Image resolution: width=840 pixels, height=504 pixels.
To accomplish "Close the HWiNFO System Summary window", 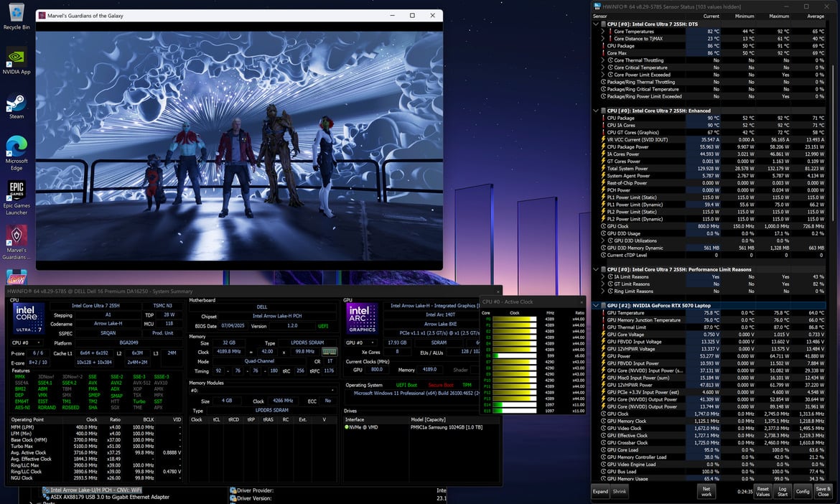I will tap(498, 291).
